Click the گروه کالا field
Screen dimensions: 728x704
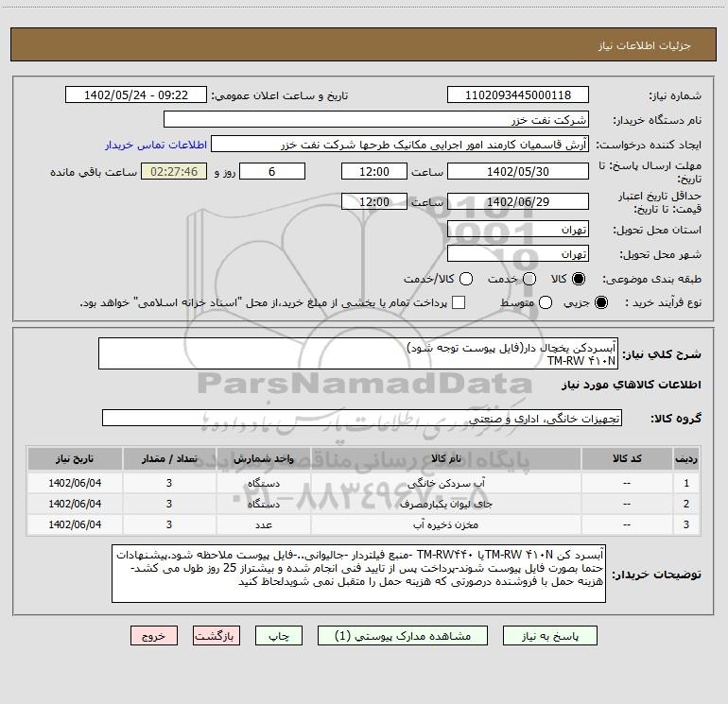point(362,418)
